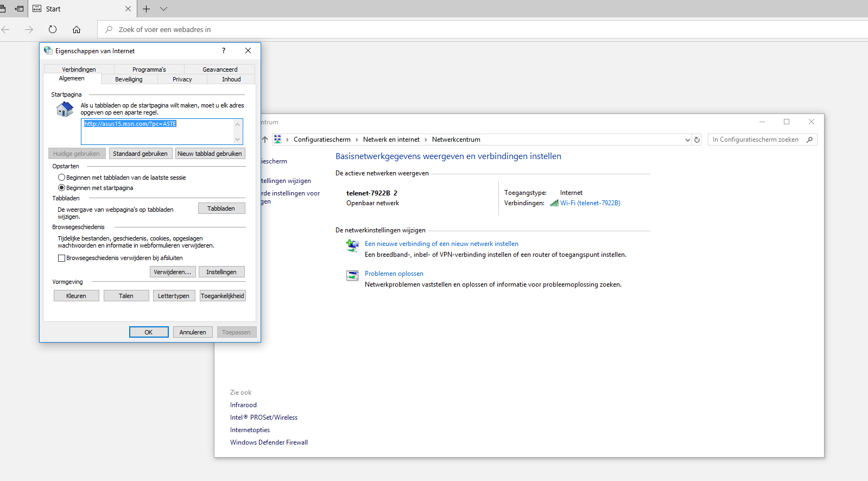
Task: Click the Control Panel address bar refresh icon
Action: [x=697, y=140]
